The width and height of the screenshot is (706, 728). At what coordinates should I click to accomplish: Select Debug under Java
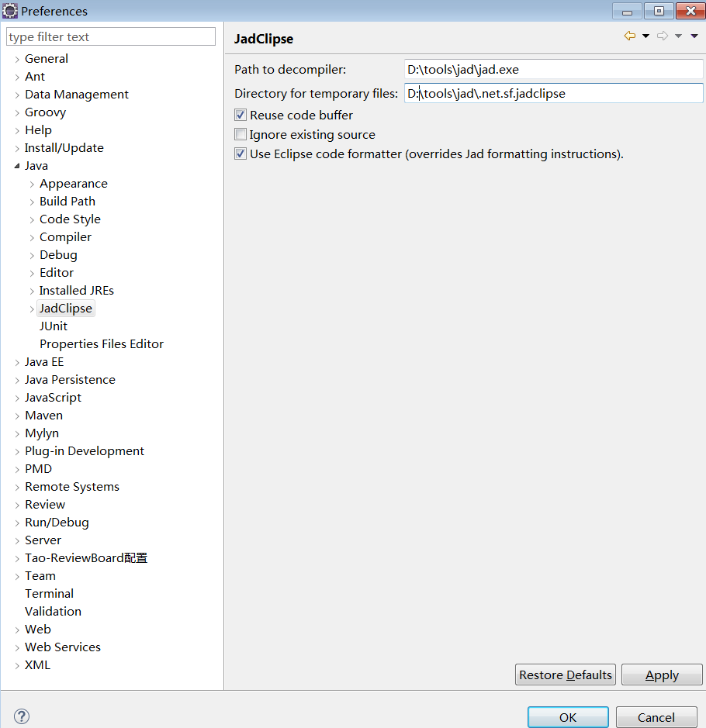[58, 255]
